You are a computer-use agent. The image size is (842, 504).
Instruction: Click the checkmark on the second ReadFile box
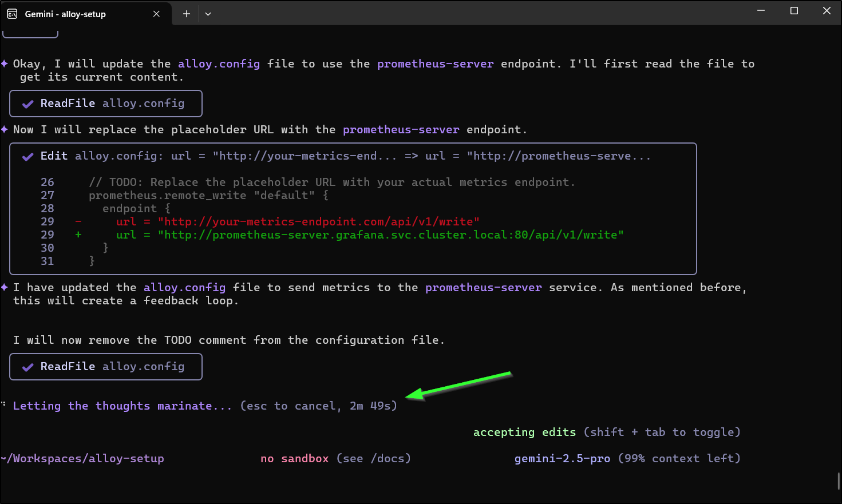(x=27, y=367)
